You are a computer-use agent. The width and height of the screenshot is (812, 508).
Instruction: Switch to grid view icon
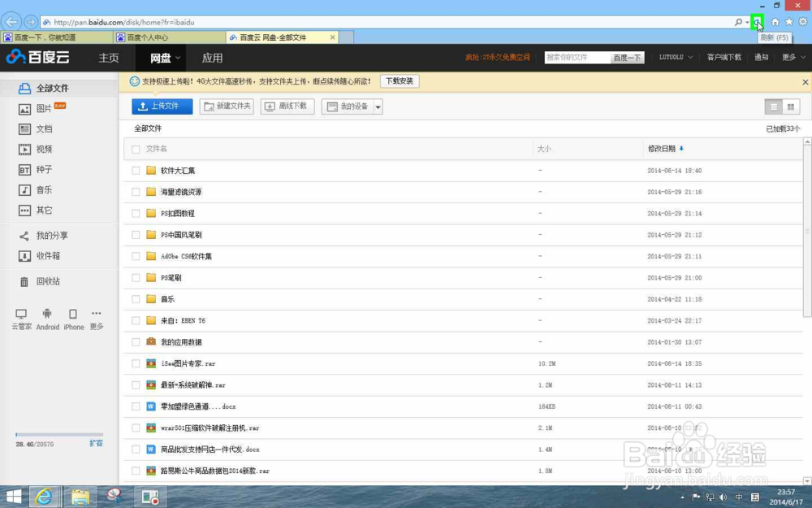[x=791, y=106]
